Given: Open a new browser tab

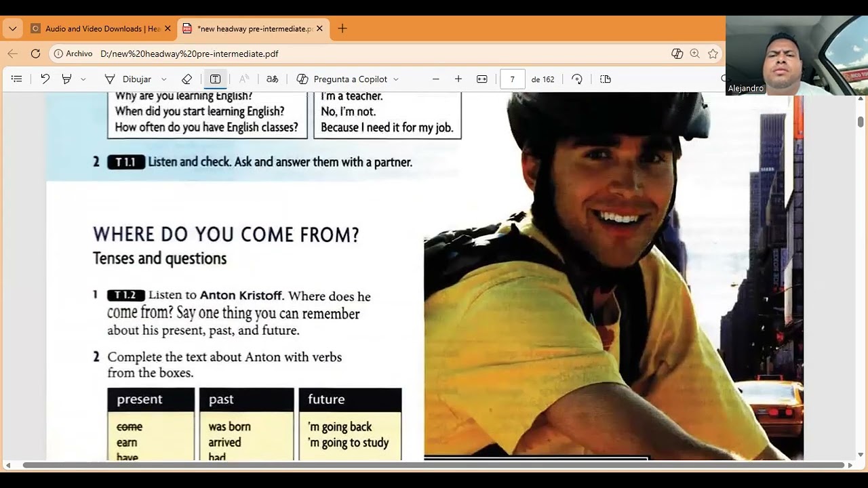Looking at the screenshot, I should [x=342, y=28].
